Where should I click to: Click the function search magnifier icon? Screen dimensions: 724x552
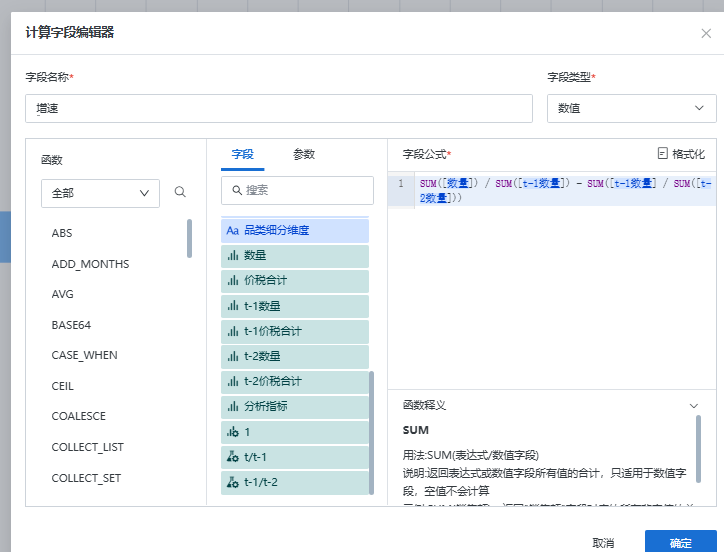pos(180,192)
